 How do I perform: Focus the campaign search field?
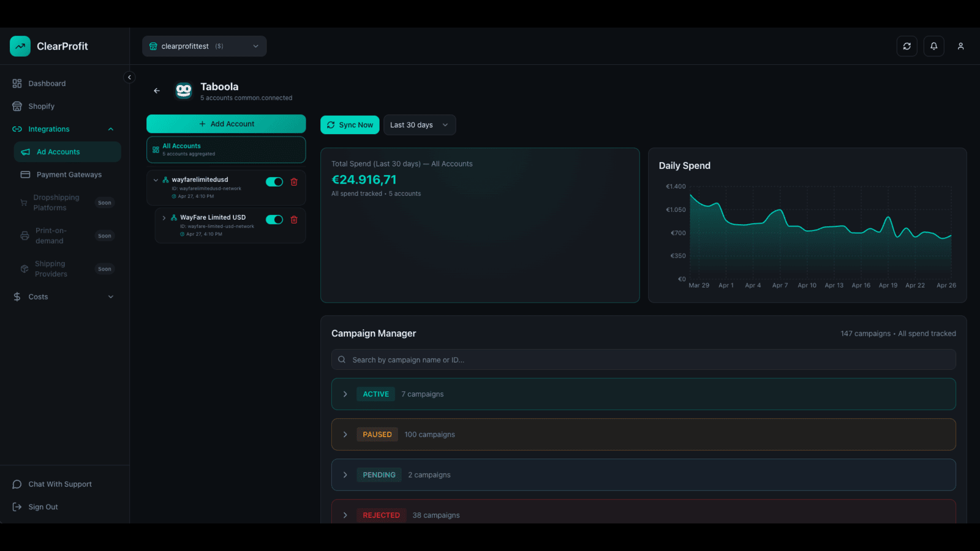(x=644, y=359)
